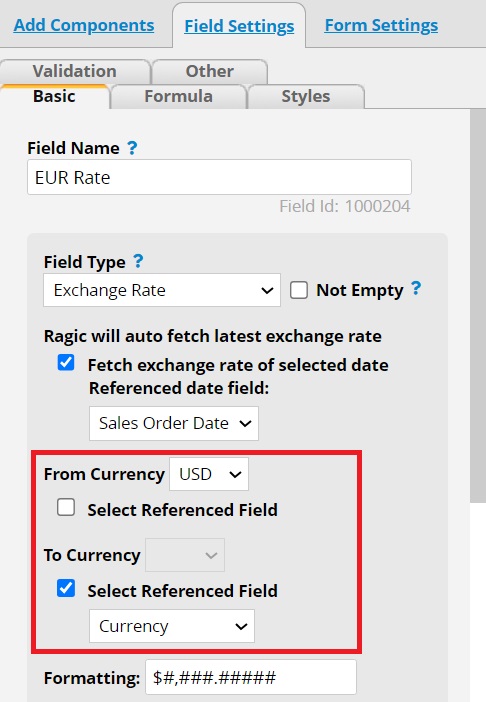The width and height of the screenshot is (486, 702).
Task: Enable the Not Empty checkbox
Action: [x=298, y=290]
